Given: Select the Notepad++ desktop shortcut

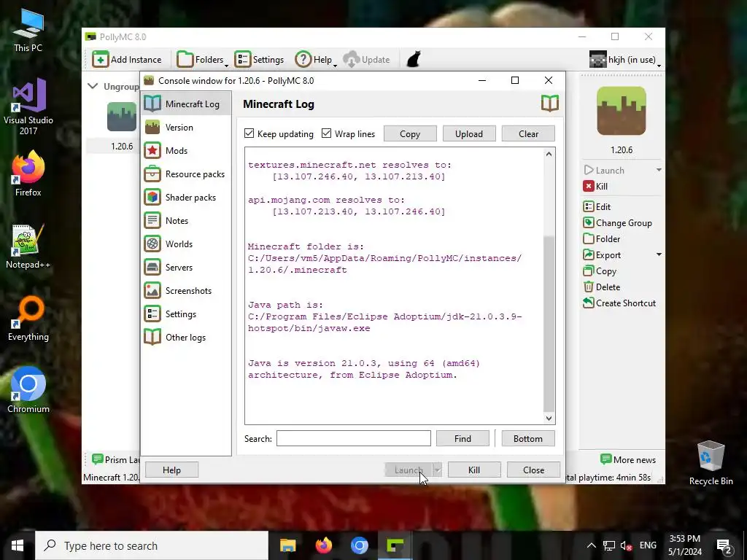Looking at the screenshot, I should click(28, 246).
